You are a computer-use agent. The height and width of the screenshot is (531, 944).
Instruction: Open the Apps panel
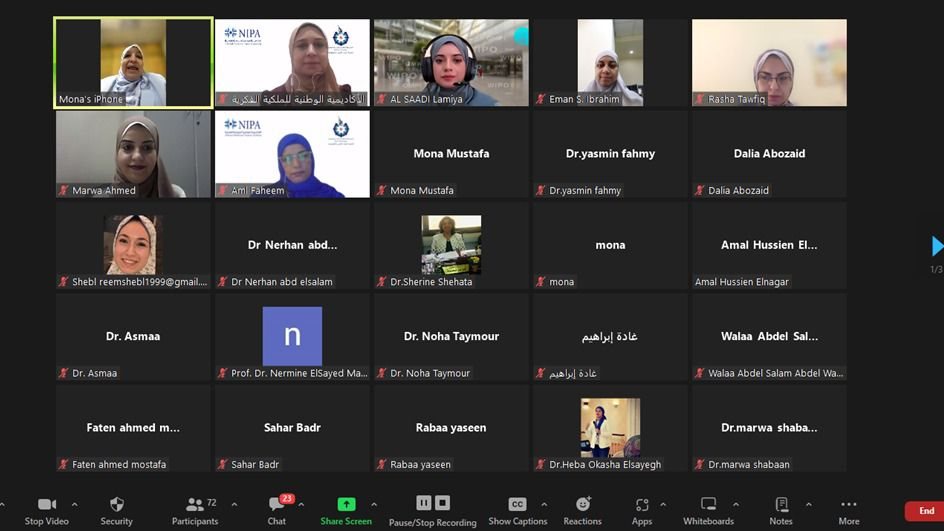click(641, 505)
